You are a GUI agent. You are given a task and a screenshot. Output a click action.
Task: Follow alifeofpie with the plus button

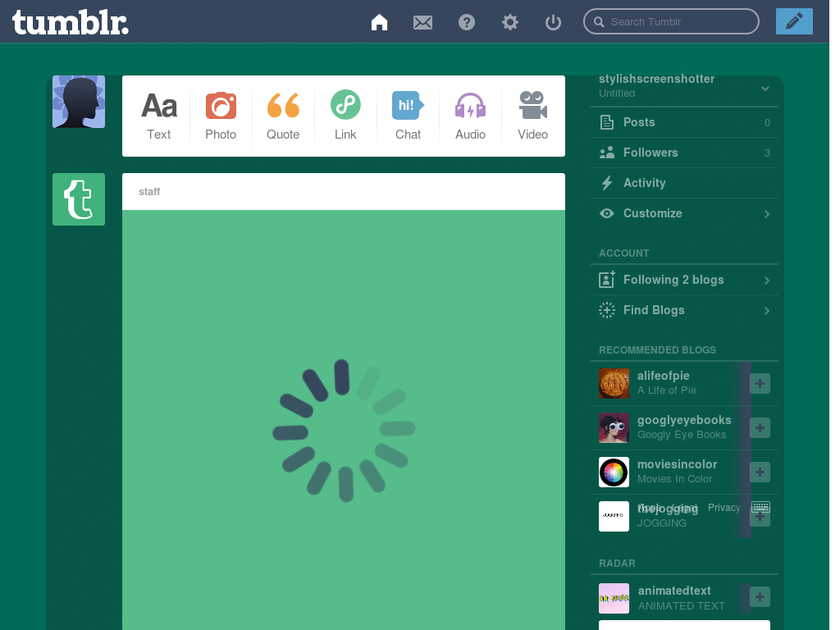(x=760, y=384)
